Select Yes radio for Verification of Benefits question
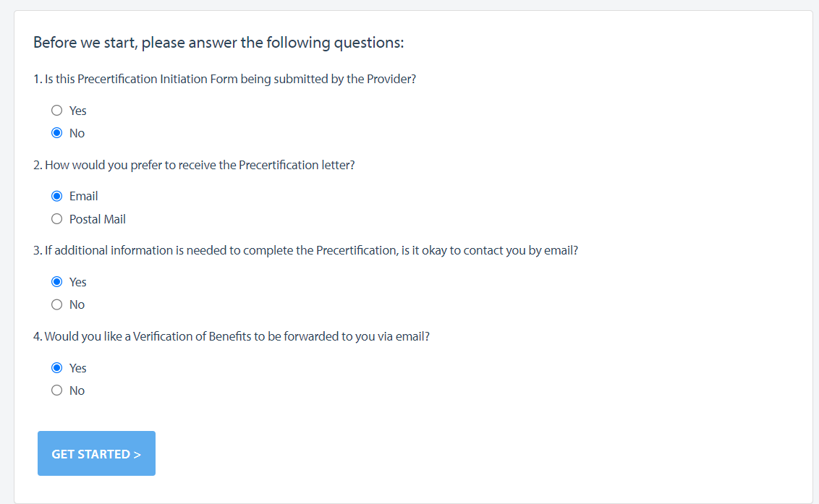This screenshot has height=504, width=819. (56, 367)
